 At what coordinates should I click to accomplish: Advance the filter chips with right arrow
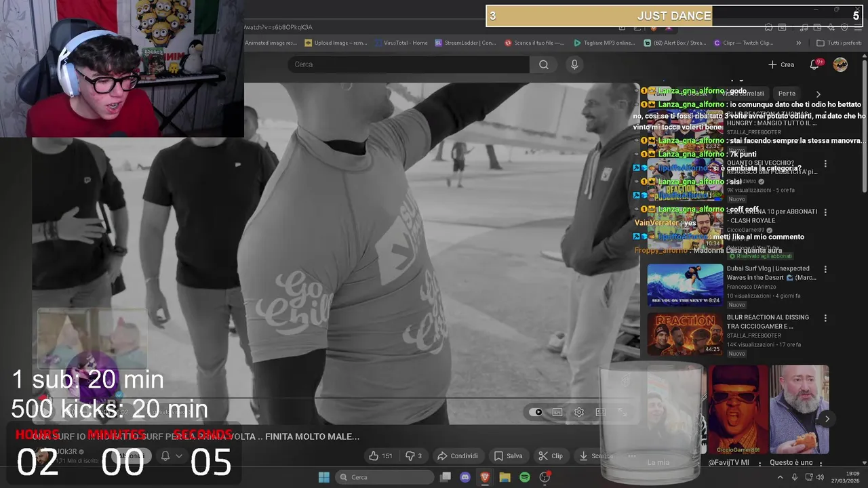(x=818, y=94)
